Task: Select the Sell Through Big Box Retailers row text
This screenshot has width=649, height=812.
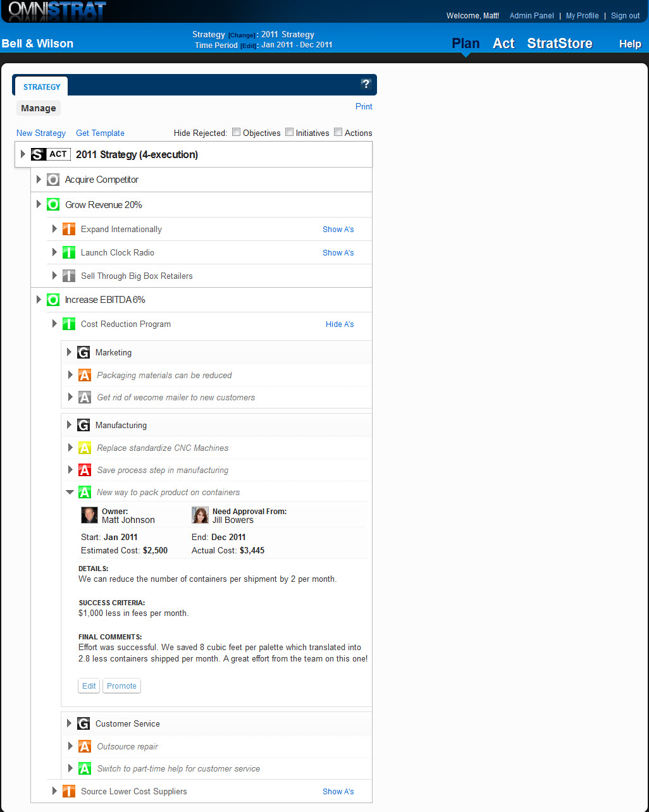Action: coord(137,276)
